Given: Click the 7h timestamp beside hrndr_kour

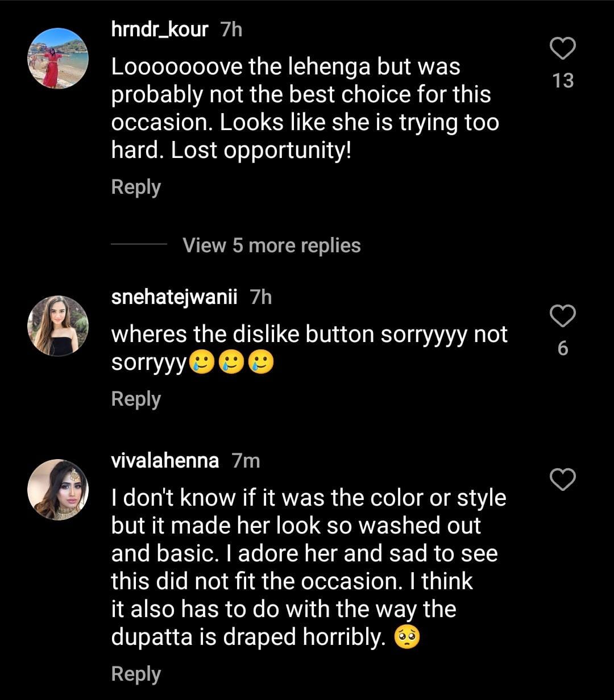Looking at the screenshot, I should point(231,29).
